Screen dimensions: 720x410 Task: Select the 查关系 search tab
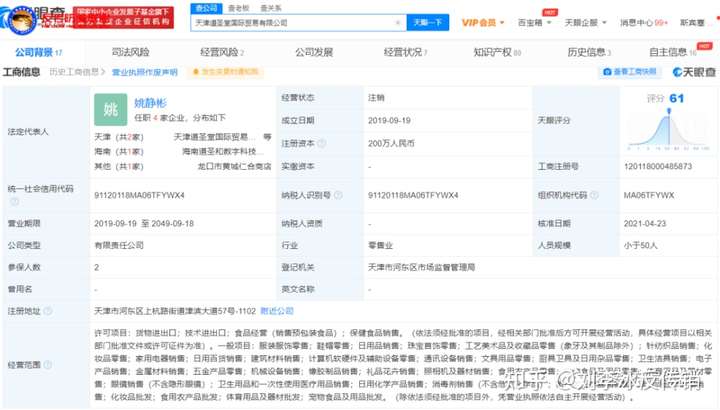point(271,8)
